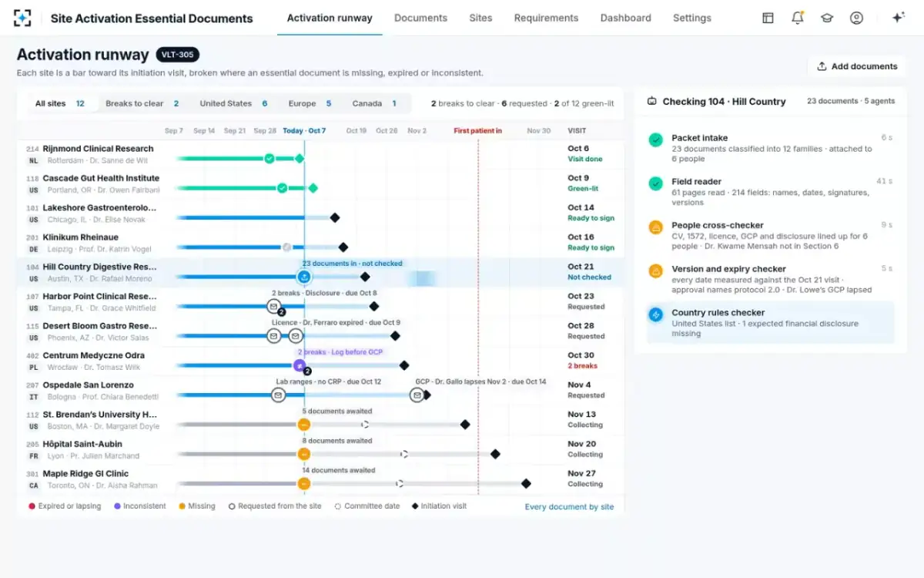Viewport: 924px width, 578px height.
Task: Open the sparkle assistant icon
Action: coord(898,18)
